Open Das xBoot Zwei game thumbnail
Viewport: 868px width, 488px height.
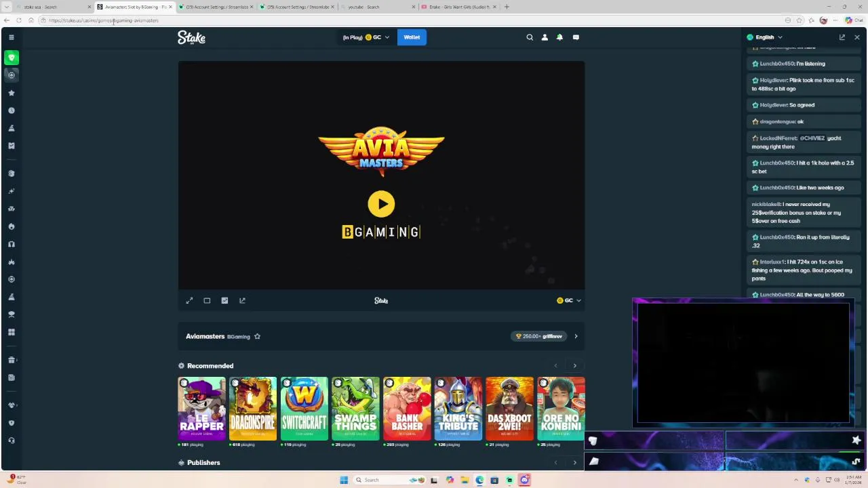[509, 409]
